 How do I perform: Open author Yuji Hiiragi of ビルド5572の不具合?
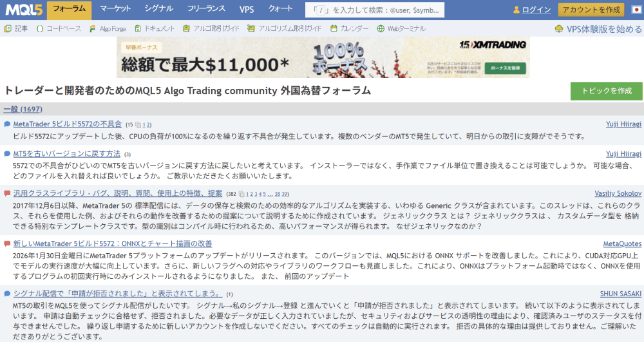coord(623,124)
